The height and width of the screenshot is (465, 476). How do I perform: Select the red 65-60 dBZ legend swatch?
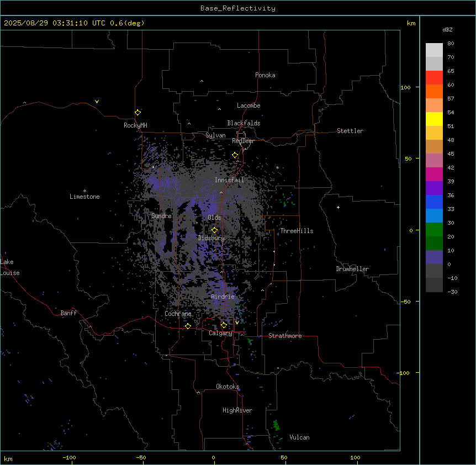(x=434, y=78)
